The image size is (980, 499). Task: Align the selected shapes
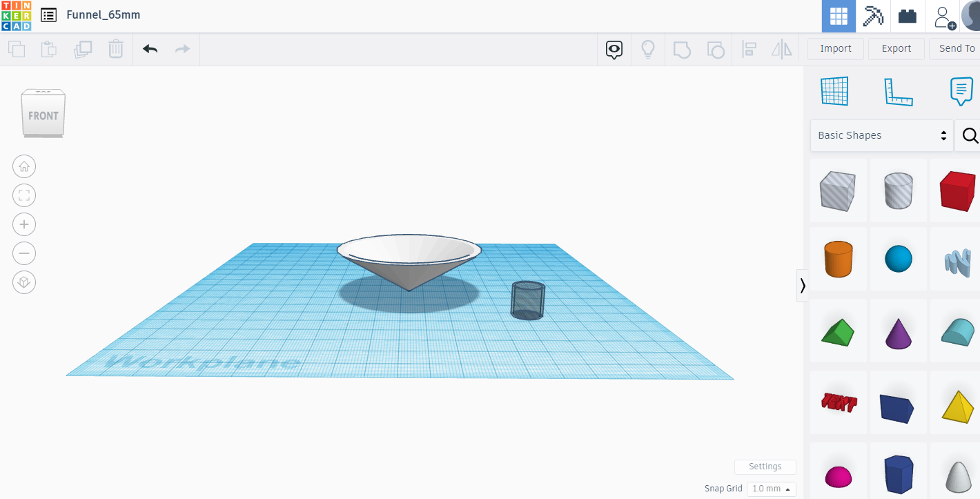pyautogui.click(x=749, y=49)
